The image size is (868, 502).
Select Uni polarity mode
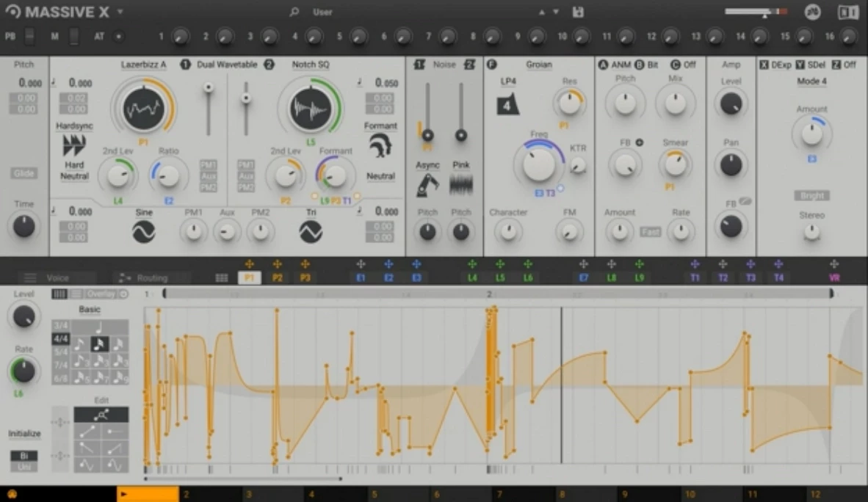point(23,467)
